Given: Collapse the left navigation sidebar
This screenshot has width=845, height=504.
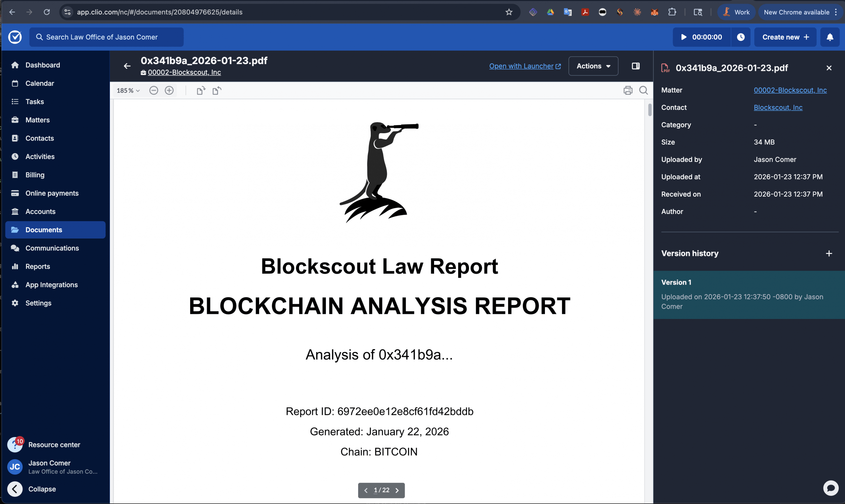Looking at the screenshot, I should pyautogui.click(x=32, y=489).
